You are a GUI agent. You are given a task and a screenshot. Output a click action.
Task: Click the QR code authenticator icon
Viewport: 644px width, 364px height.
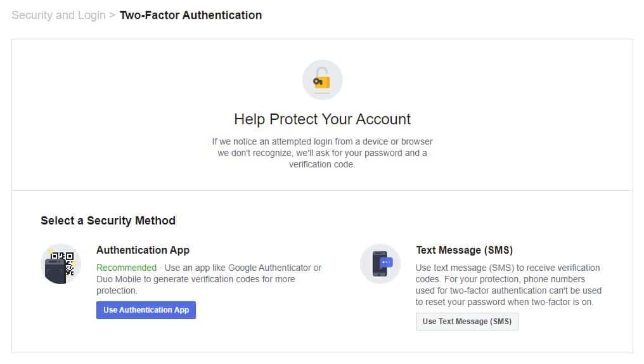(x=61, y=264)
